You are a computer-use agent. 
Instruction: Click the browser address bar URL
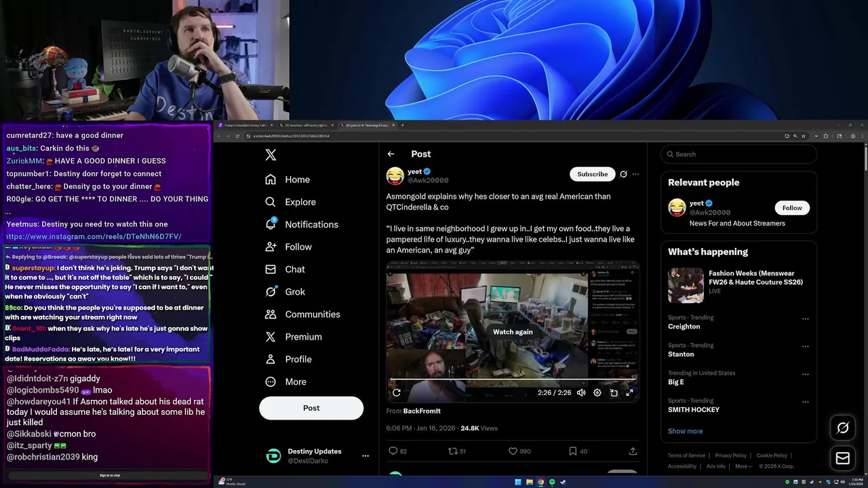click(x=292, y=136)
